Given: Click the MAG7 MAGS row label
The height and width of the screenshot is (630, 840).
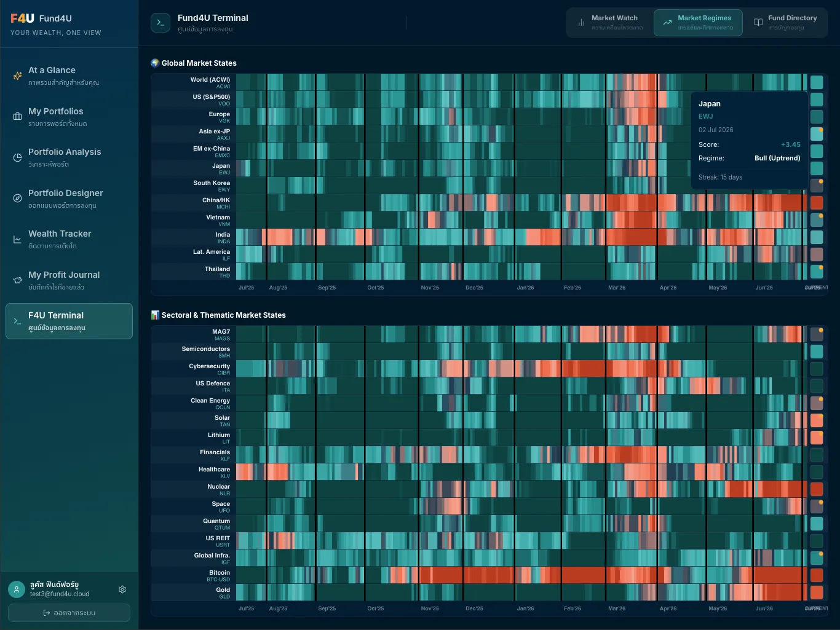Looking at the screenshot, I should (x=221, y=334).
